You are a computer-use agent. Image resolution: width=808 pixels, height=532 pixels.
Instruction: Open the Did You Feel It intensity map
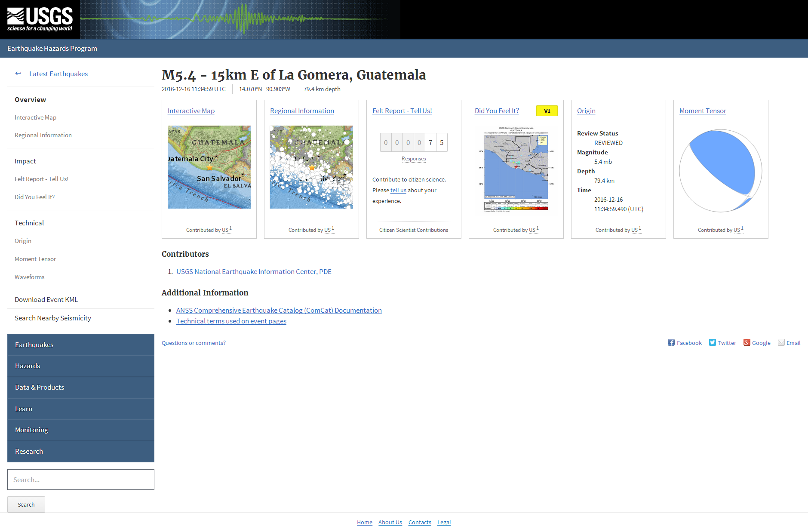[x=516, y=169]
